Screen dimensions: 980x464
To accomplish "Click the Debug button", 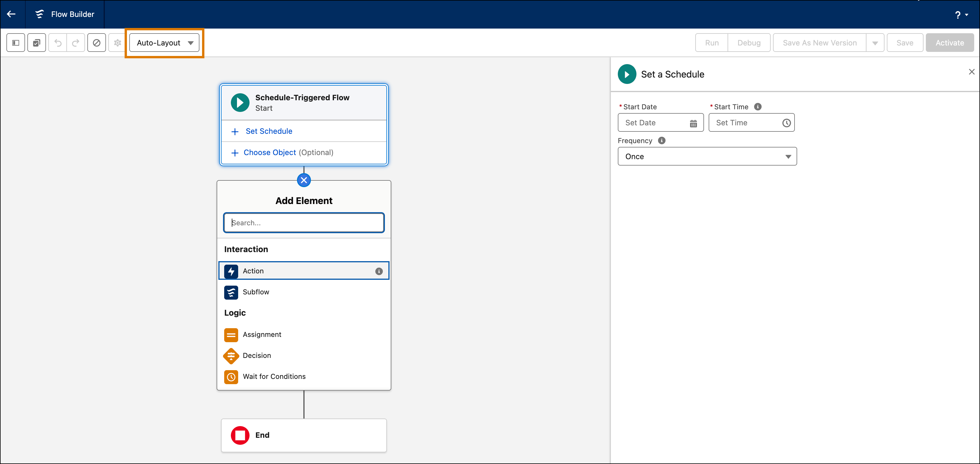I will (x=749, y=43).
